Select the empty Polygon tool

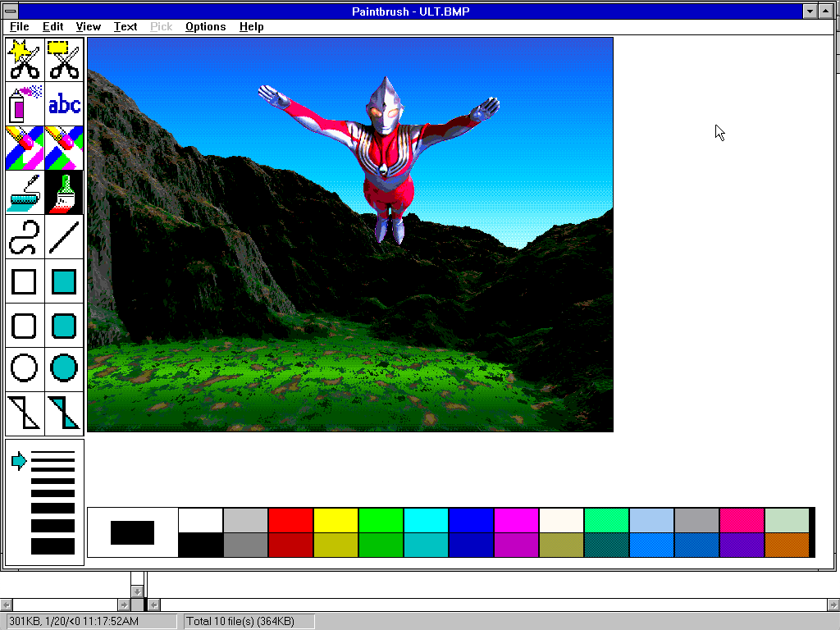(x=25, y=413)
